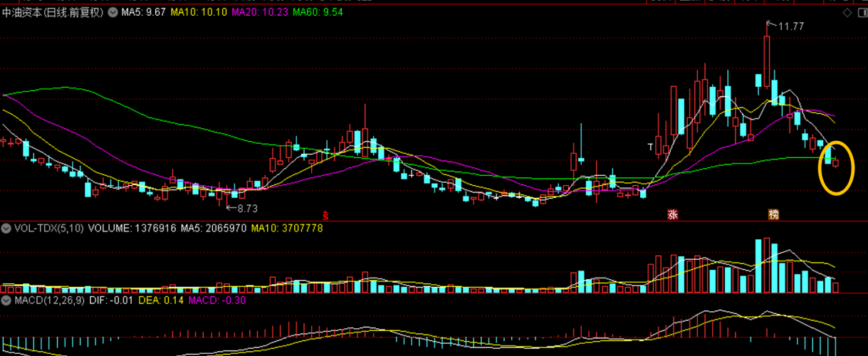The image size is (868, 356).
Task: Click the red S marker below the chart
Action: click(325, 214)
